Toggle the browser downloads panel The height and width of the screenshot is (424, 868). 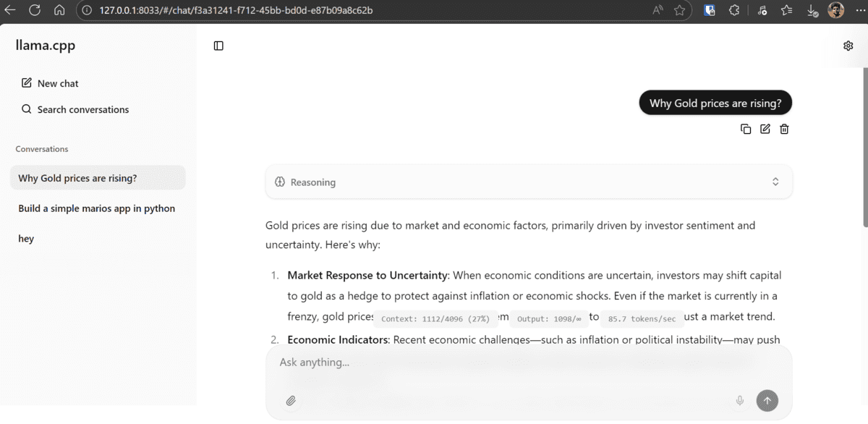pyautogui.click(x=812, y=11)
